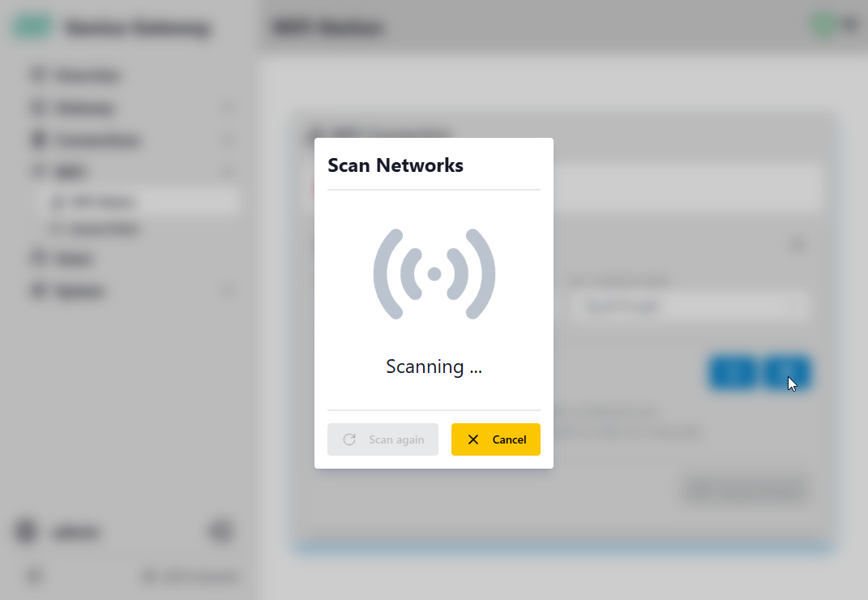Click the Scan Networks dialog title

396,165
